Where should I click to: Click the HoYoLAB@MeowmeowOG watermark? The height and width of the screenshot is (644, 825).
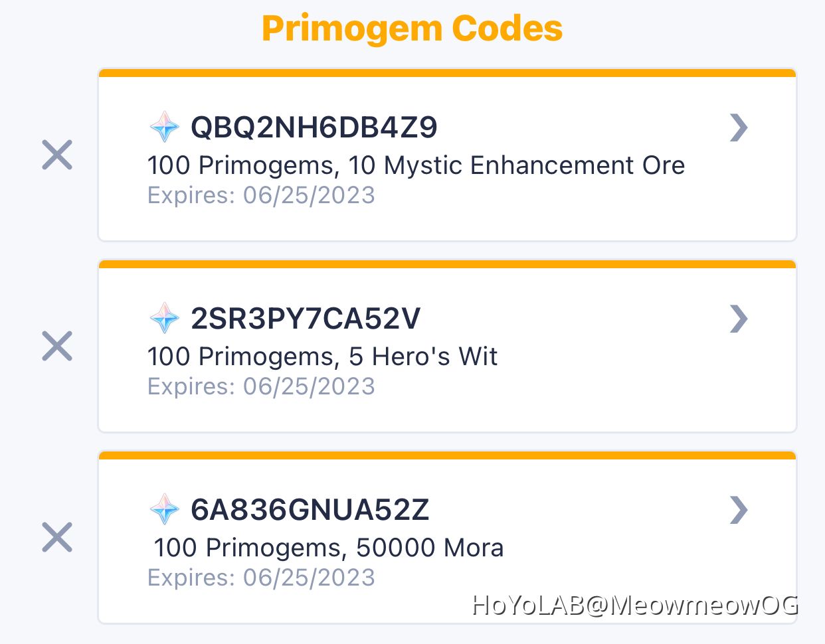pos(634,605)
